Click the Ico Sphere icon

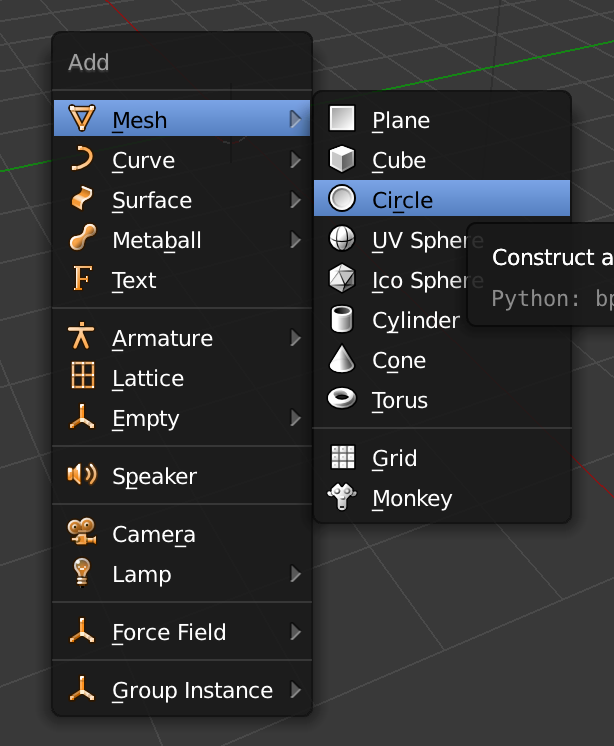[x=343, y=280]
